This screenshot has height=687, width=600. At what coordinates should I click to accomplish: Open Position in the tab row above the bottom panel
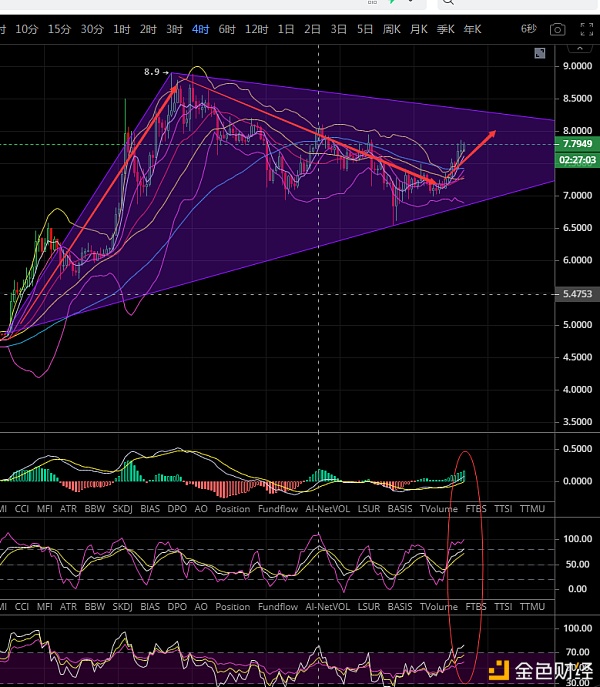[x=233, y=607]
